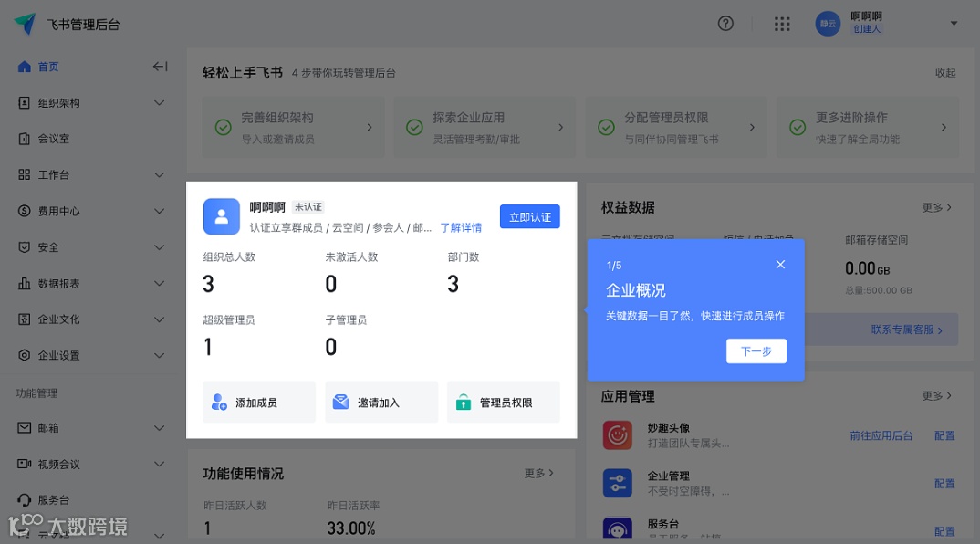
Task: Click the 安全 shield icon
Action: [x=25, y=247]
